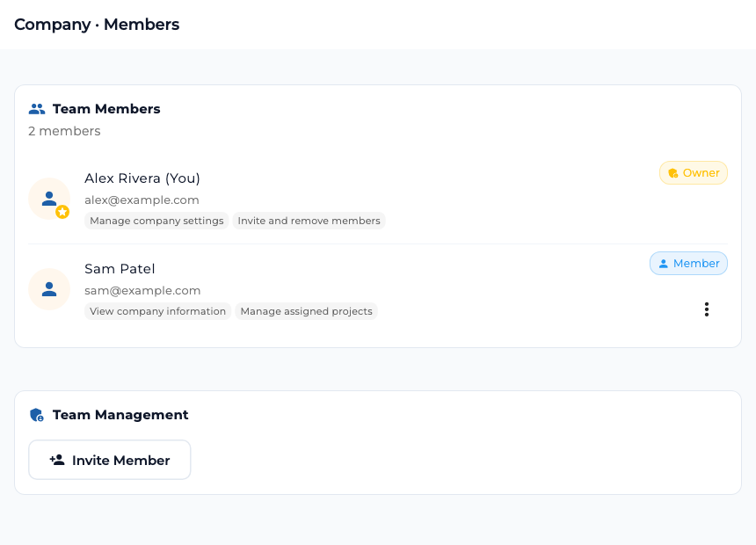Click the shield icon inside Owner badge

673,173
